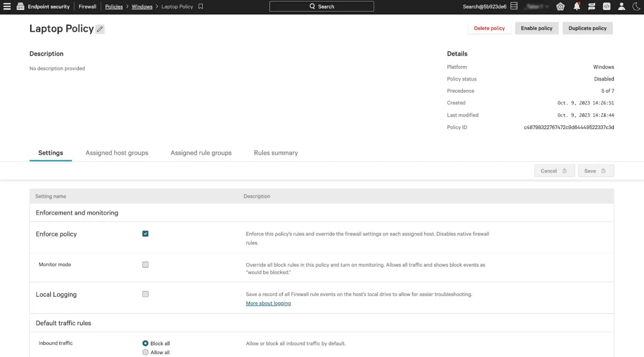Open the More about logging link
This screenshot has width=644, height=357.
tap(268, 303)
